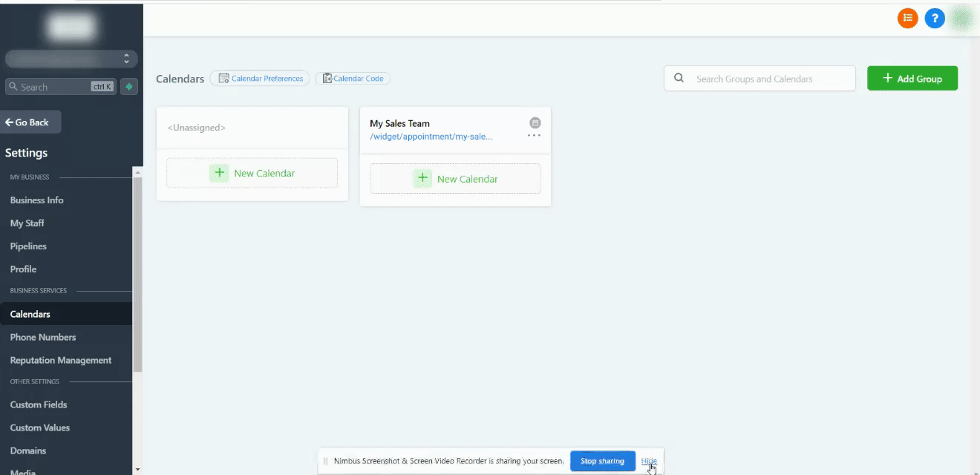Click the Add Group button
The width and height of the screenshot is (980, 475).
[912, 79]
